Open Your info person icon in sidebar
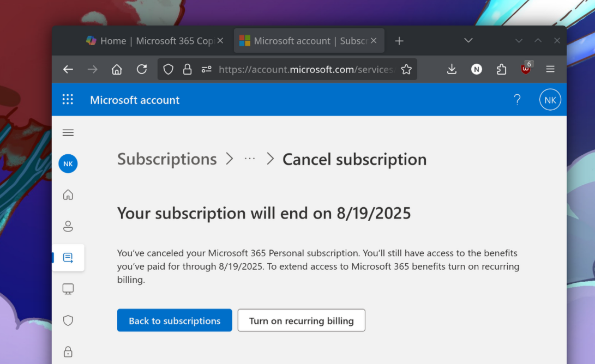The width and height of the screenshot is (595, 364). tap(68, 226)
